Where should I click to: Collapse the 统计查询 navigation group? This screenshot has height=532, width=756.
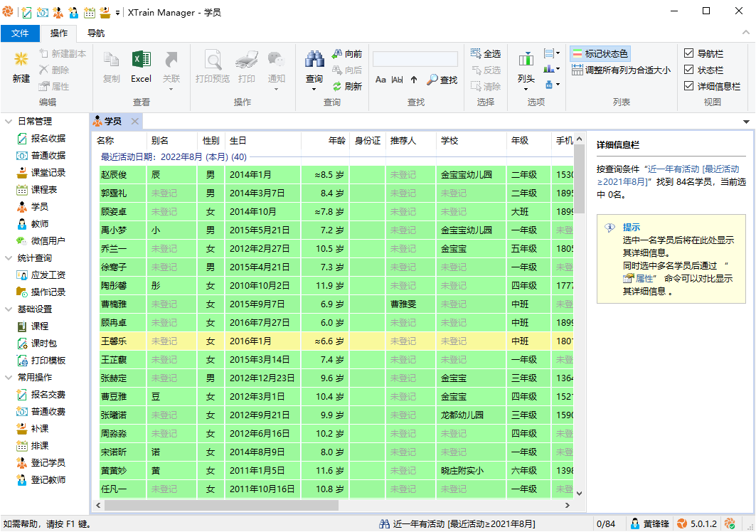(x=9, y=258)
